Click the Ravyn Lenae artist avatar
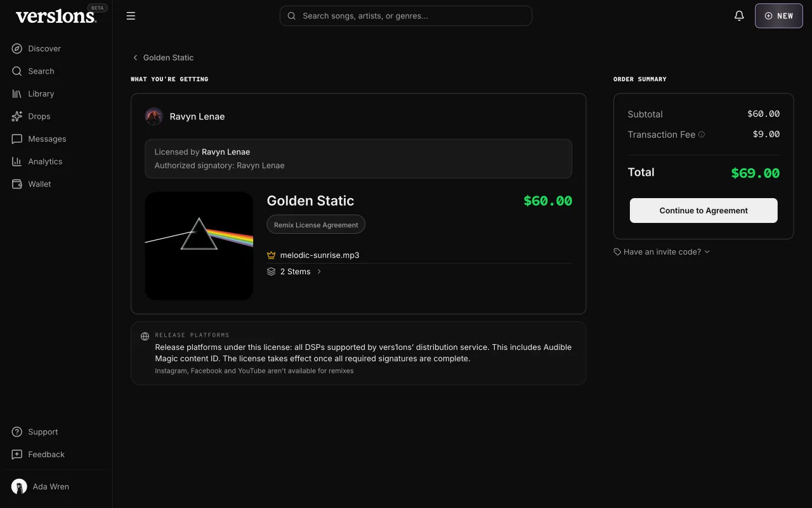The width and height of the screenshot is (812, 508). 154,116
